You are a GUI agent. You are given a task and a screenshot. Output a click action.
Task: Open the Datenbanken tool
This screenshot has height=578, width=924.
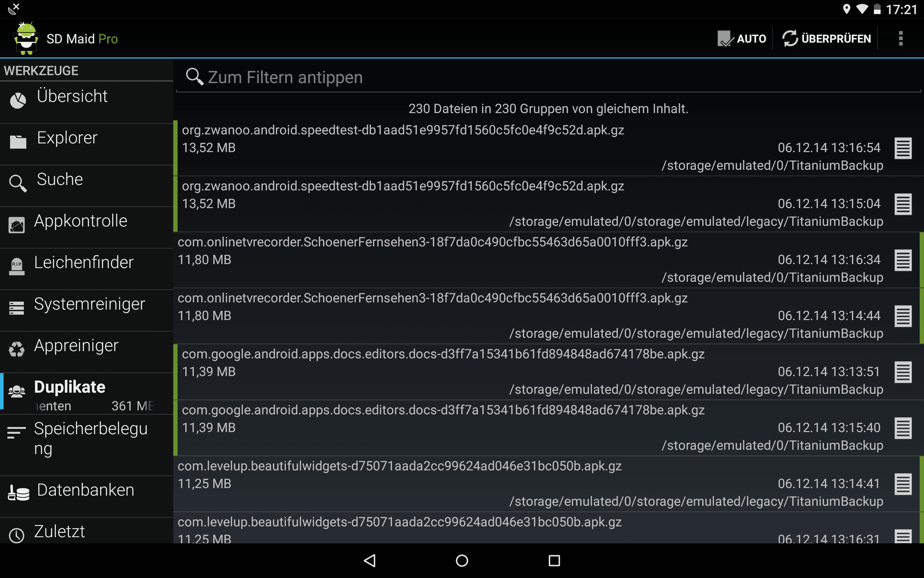point(87,496)
